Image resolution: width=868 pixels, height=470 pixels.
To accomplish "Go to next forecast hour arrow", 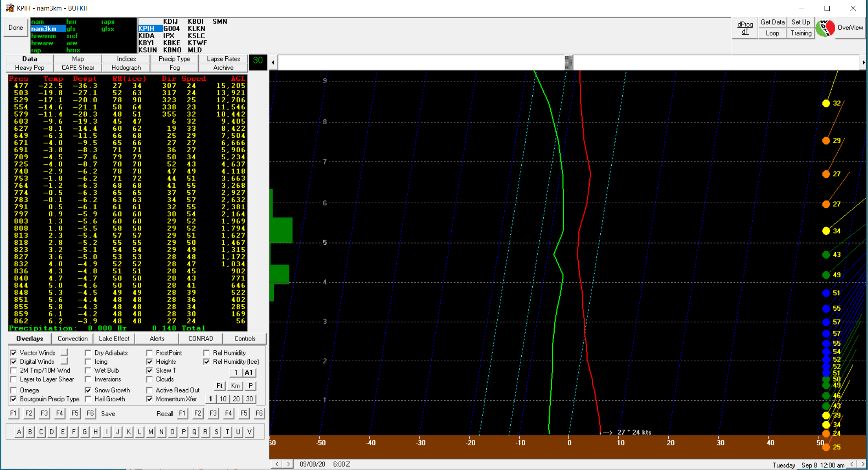I will (x=288, y=464).
